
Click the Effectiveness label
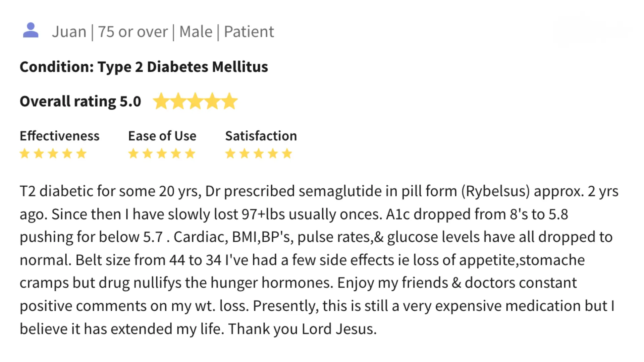pos(60,136)
